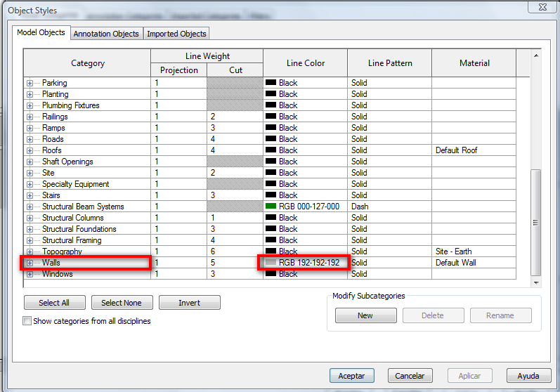Click the Category column header
Screen dimensions: 560x392
(x=88, y=63)
